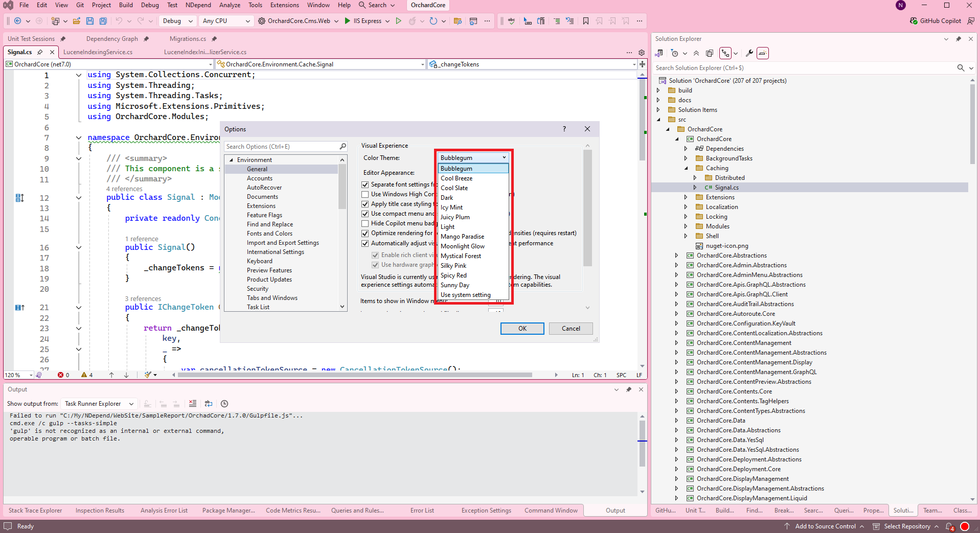980x533 pixels.
Task: Enable Use Windows High Contrast checkbox
Action: [365, 194]
